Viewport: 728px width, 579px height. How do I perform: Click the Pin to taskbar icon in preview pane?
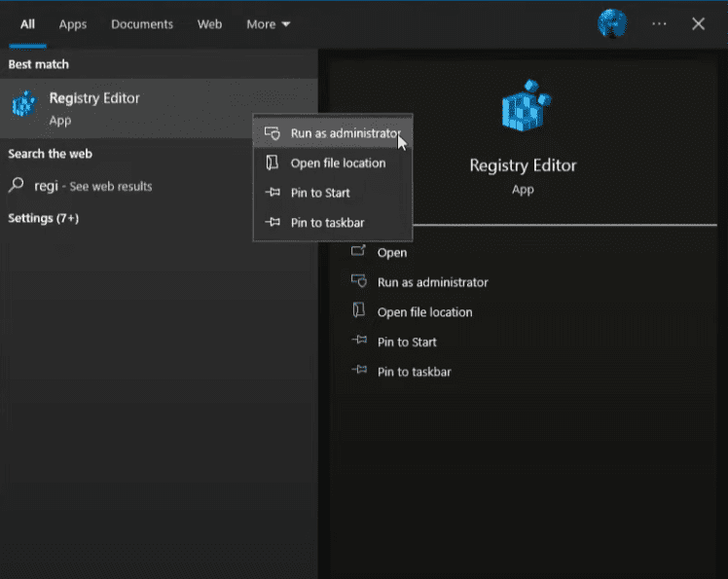359,370
